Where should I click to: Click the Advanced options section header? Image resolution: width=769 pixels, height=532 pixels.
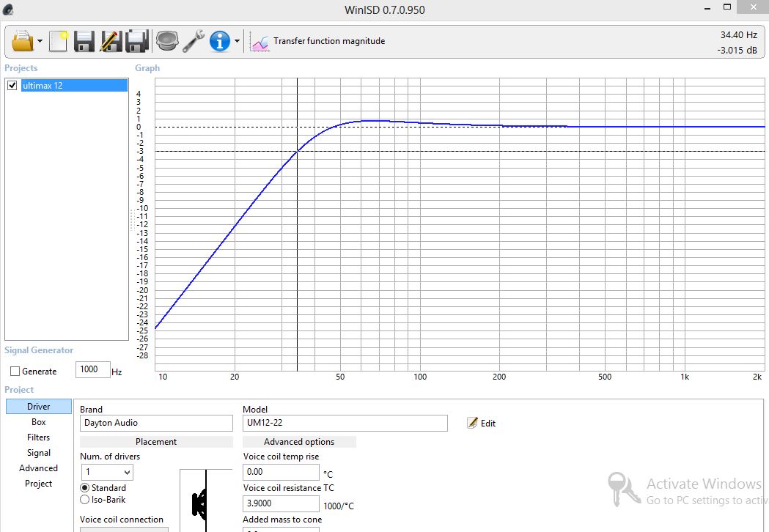tap(299, 442)
